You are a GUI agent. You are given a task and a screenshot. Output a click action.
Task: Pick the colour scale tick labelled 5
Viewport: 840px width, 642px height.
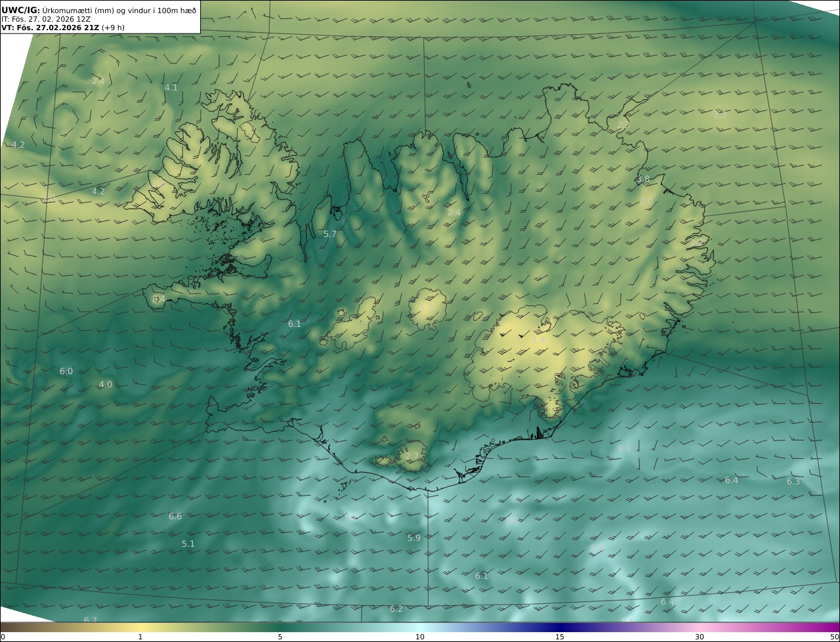click(280, 637)
